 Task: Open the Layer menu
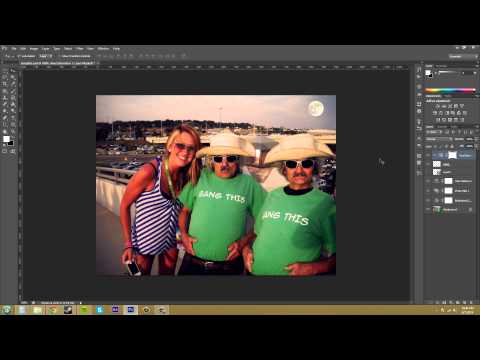(x=45, y=49)
